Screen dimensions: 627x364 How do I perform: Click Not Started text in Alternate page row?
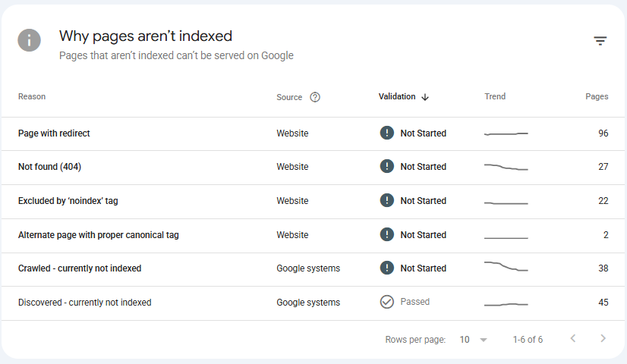tap(423, 235)
